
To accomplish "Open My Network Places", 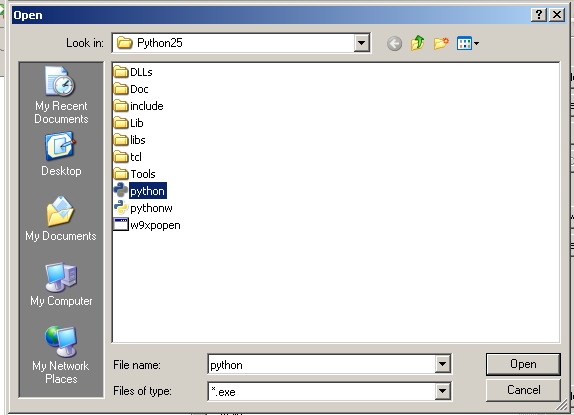I will 61,355.
